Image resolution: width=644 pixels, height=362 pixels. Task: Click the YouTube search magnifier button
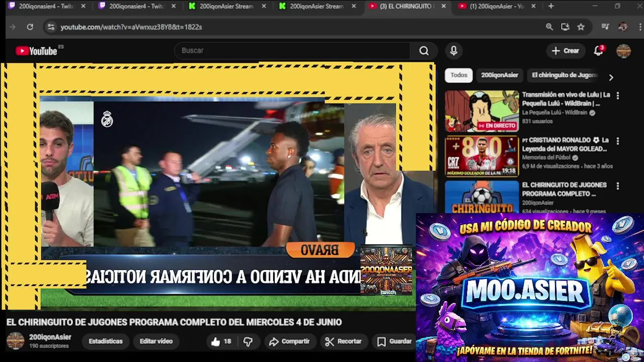coord(424,51)
